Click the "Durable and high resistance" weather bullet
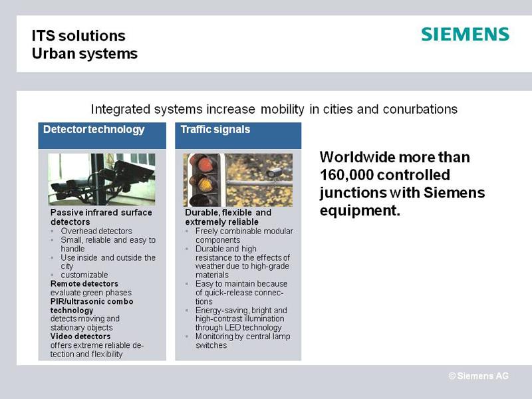 pyautogui.click(x=243, y=261)
